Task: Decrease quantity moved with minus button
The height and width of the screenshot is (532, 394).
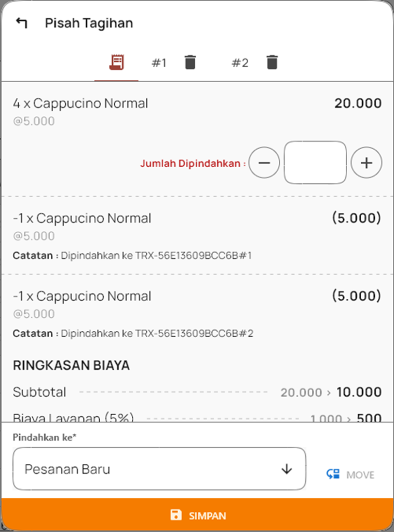Action: (264, 163)
